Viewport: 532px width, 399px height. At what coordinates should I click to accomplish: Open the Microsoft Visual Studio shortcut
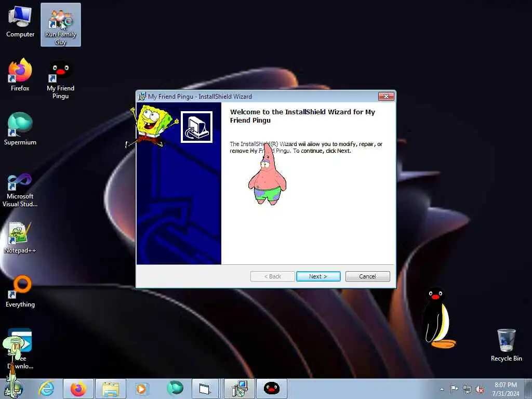20,190
